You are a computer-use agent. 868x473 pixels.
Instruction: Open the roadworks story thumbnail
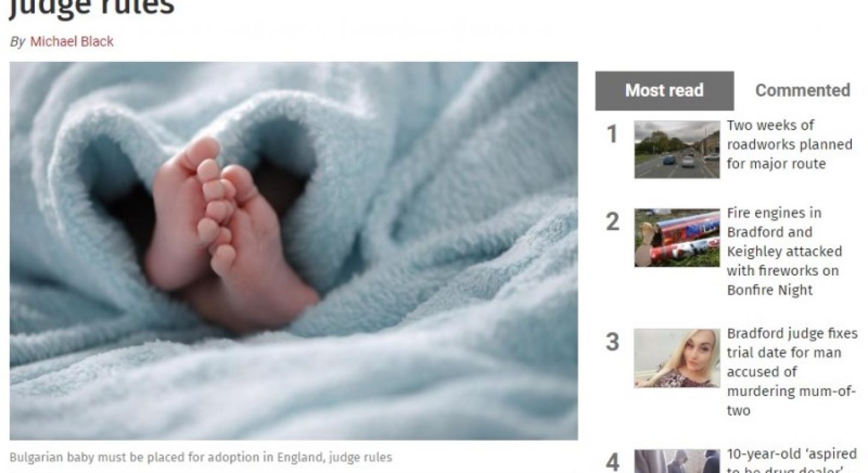click(677, 149)
